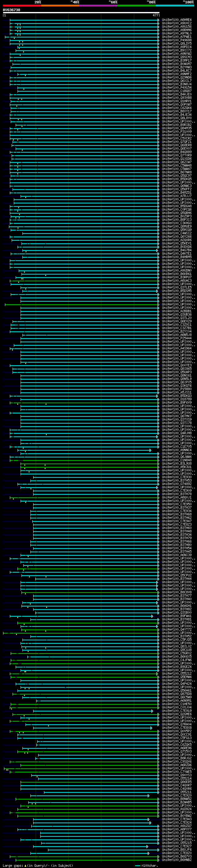Select the last hit UniRef100_B6HNB2
Screen dimensions: 197x868
pos(177,860)
